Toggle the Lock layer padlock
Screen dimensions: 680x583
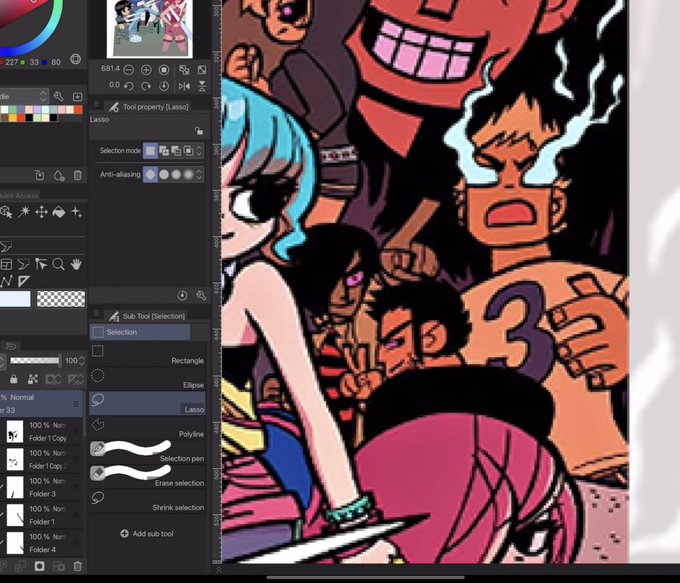click(14, 379)
